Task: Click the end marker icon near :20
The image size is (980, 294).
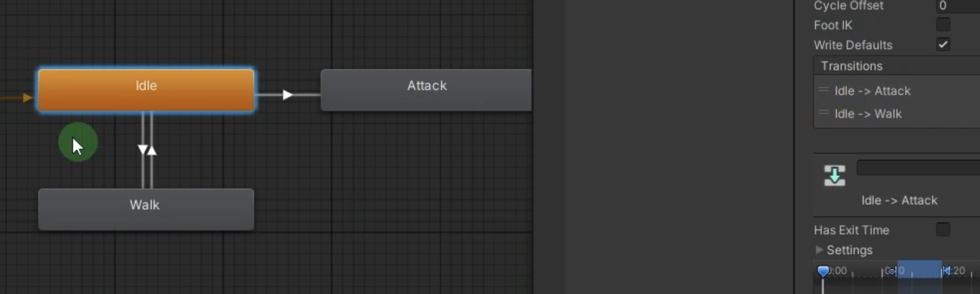Action: pyautogui.click(x=946, y=271)
